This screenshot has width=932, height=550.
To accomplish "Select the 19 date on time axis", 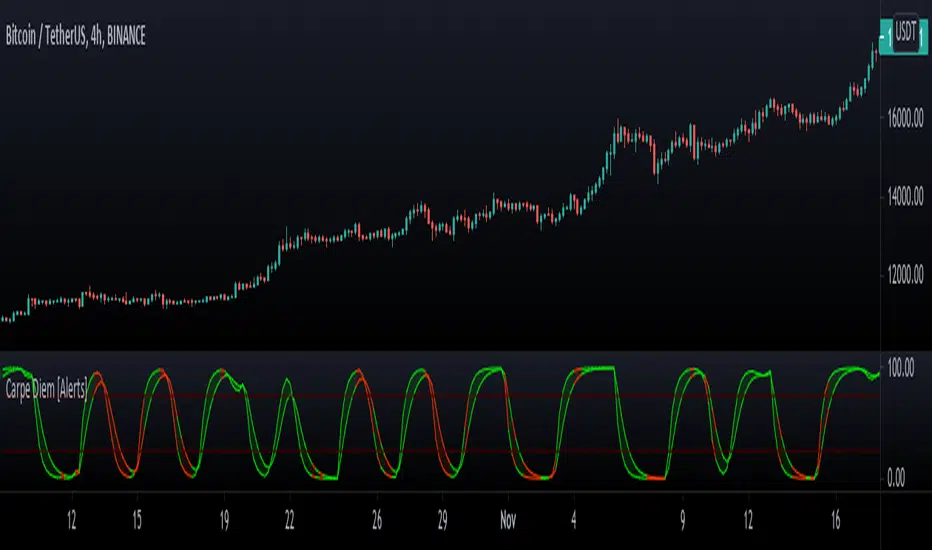I will (225, 522).
